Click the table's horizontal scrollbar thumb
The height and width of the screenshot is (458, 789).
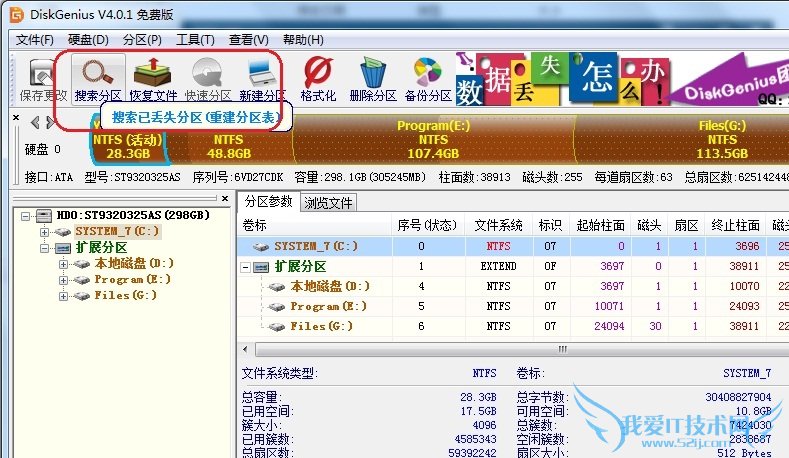[523, 349]
